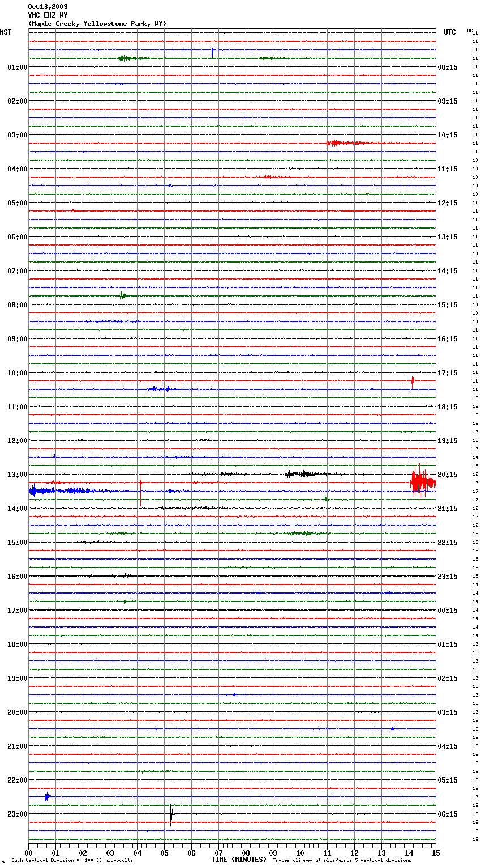Select the 16:00 MST time label

[18, 577]
